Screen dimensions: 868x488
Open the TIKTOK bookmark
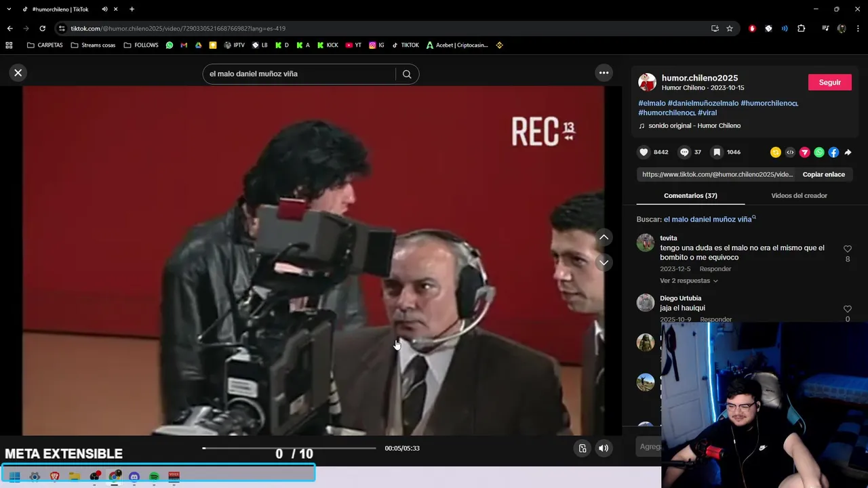406,45
